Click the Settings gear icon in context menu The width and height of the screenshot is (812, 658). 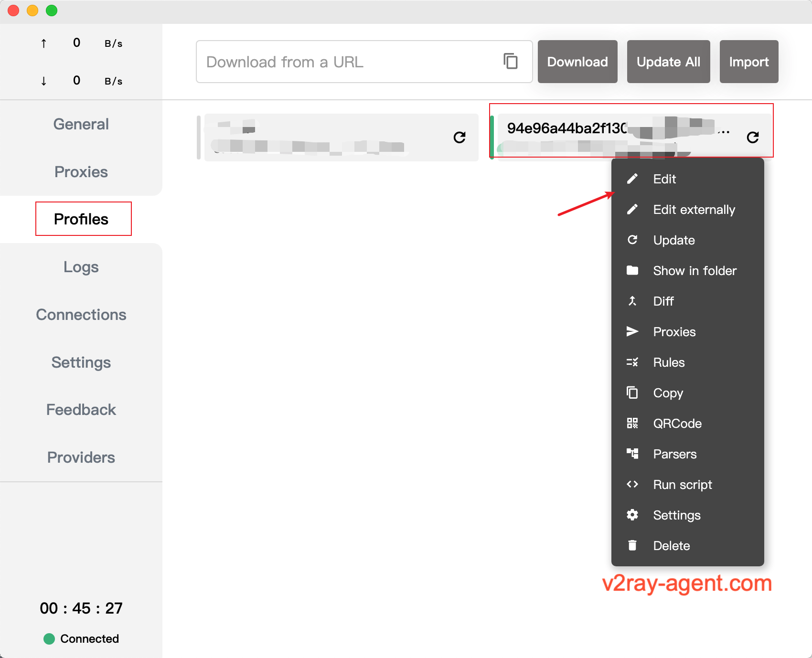click(632, 515)
